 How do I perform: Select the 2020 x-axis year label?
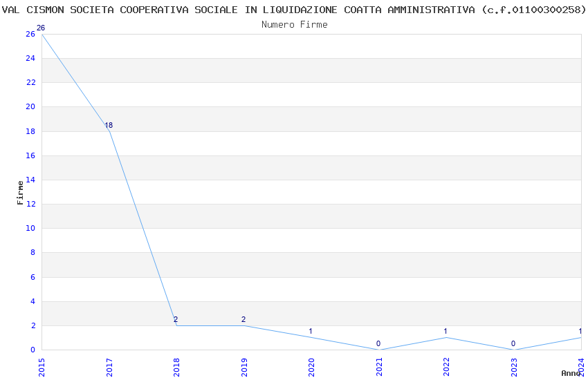(311, 368)
